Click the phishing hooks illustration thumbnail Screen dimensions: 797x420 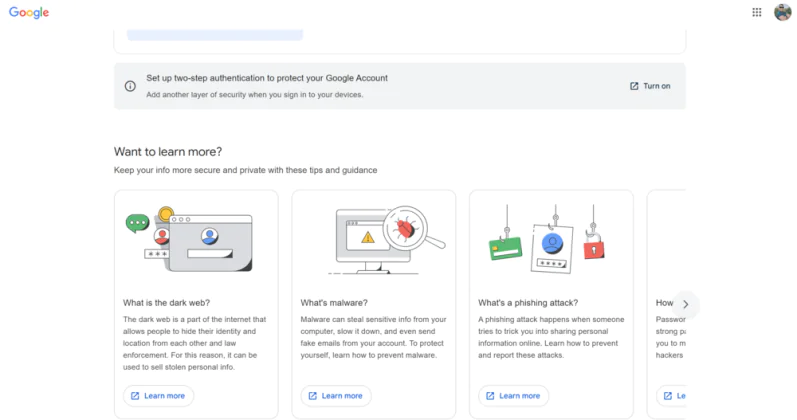tap(547, 239)
